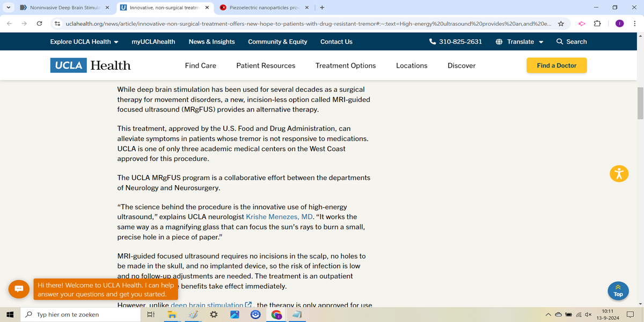The height and width of the screenshot is (322, 644).
Task: View site information icon in address bar
Action: (x=57, y=24)
